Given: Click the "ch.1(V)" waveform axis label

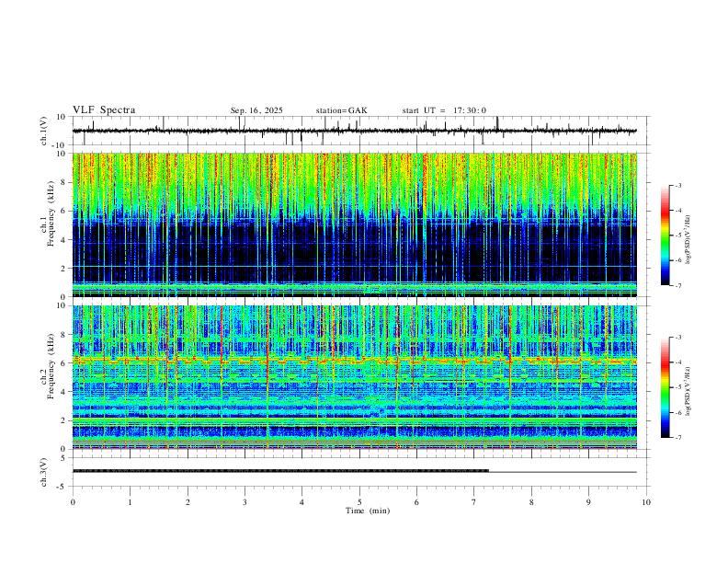Looking at the screenshot, I should pos(44,131).
